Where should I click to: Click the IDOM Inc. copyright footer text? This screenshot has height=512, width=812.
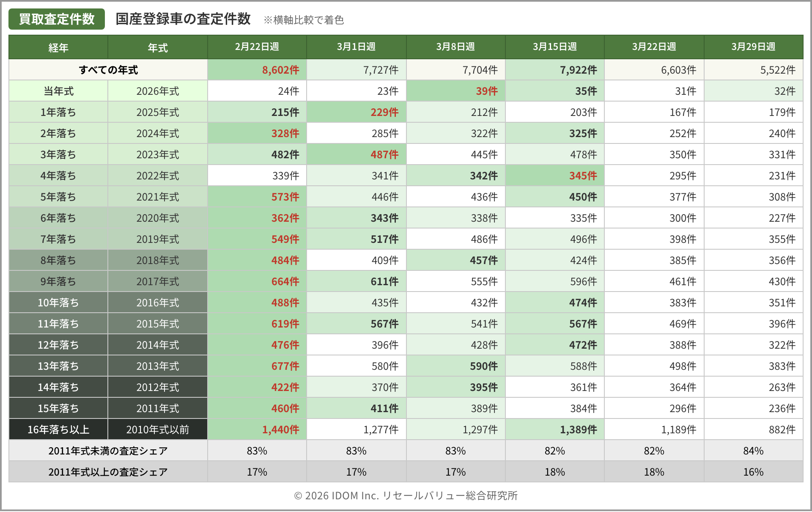pos(406,495)
